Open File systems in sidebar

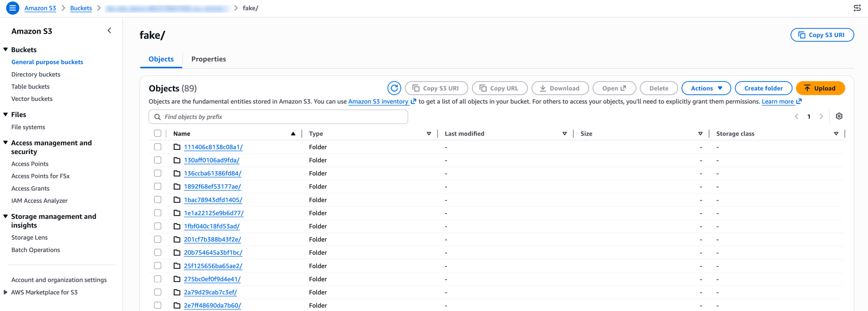(28, 127)
